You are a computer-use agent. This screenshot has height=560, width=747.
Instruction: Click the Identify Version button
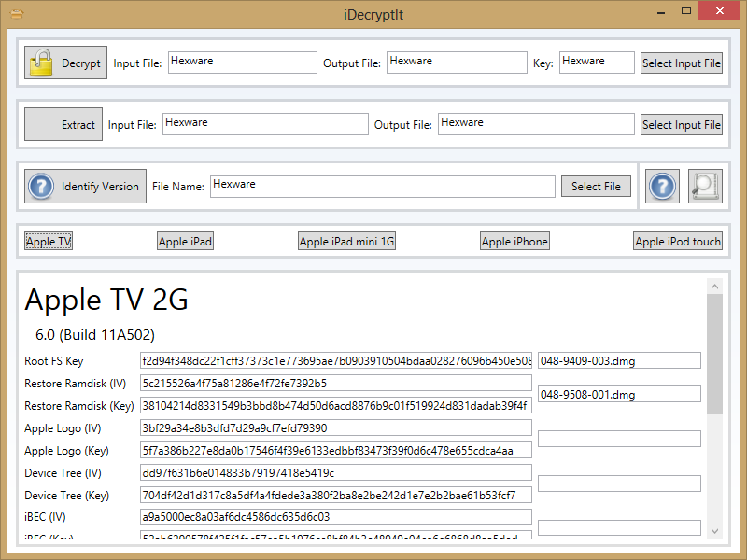tap(85, 186)
